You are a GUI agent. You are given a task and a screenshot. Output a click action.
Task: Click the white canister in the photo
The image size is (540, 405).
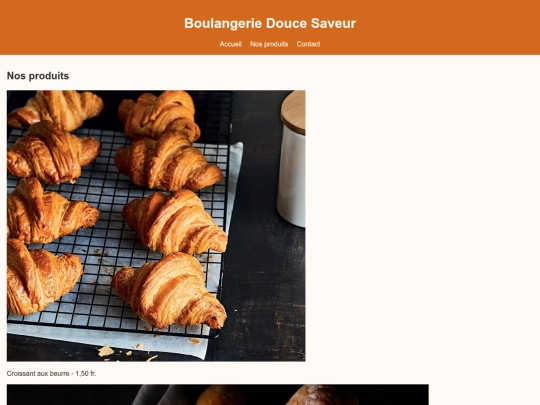coord(291,179)
